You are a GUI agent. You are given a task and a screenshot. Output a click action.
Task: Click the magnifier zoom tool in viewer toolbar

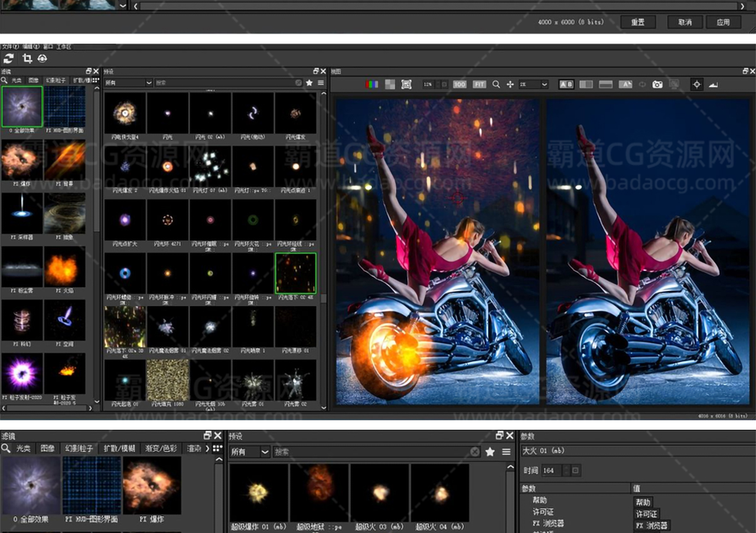pyautogui.click(x=496, y=84)
